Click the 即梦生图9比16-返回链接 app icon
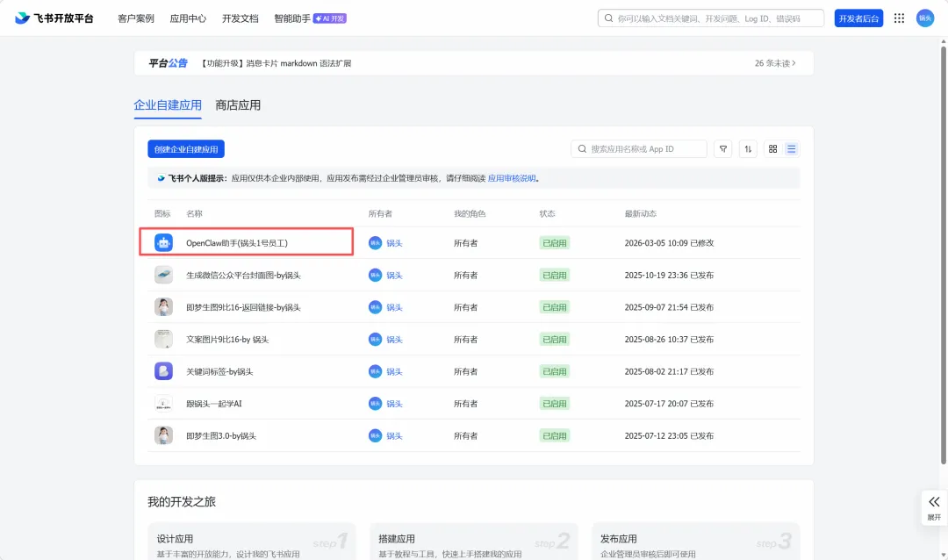Viewport: 948px width, 560px height. (163, 306)
